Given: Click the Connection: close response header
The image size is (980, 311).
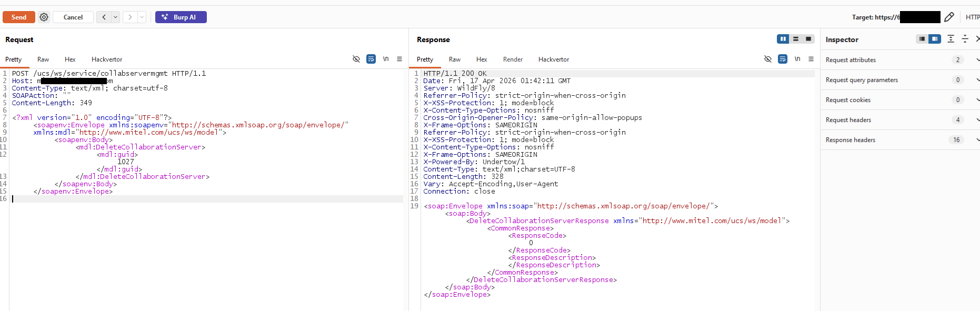Looking at the screenshot, I should click(x=459, y=191).
